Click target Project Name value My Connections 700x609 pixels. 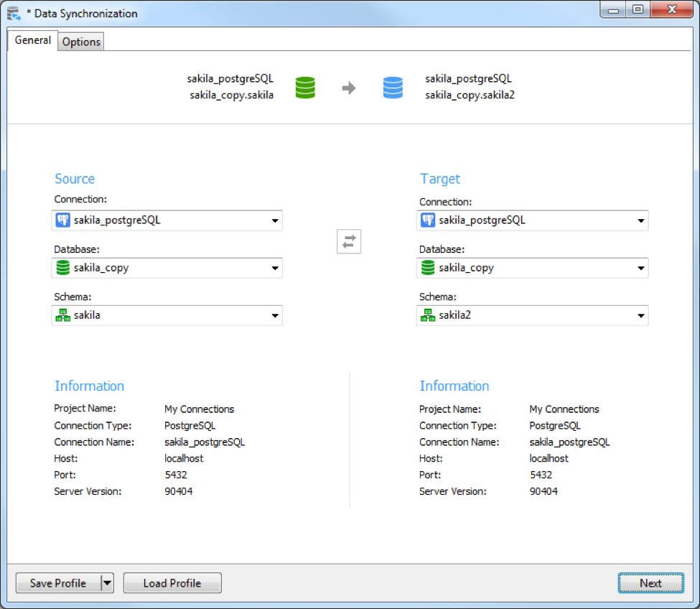(x=564, y=409)
